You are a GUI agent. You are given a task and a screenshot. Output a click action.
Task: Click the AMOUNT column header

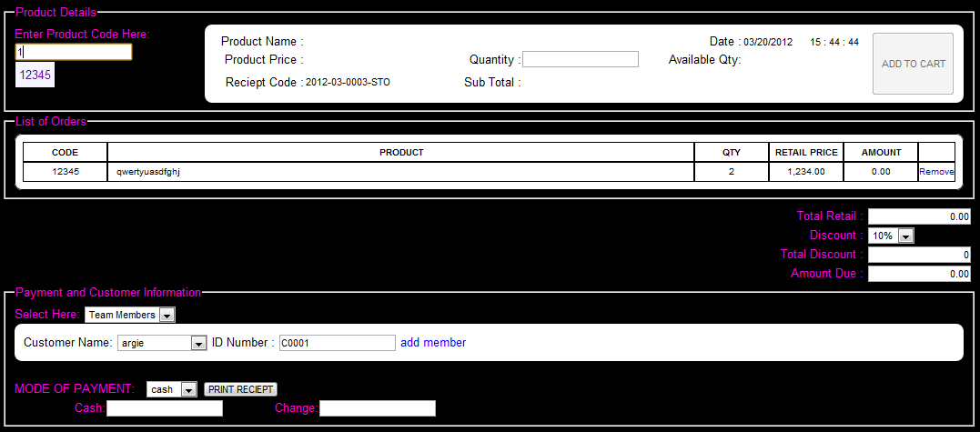tap(881, 152)
